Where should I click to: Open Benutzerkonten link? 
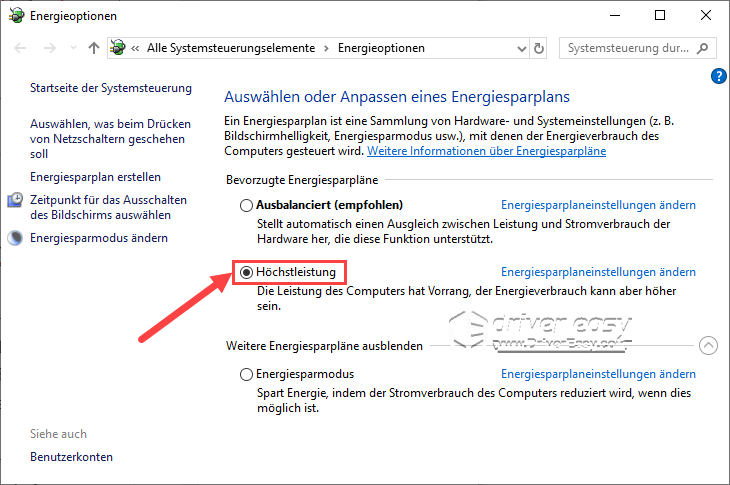pyautogui.click(x=71, y=457)
